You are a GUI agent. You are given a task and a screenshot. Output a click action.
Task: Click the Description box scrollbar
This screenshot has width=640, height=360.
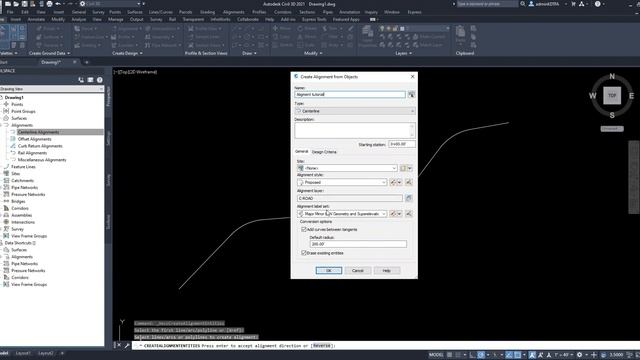412,131
